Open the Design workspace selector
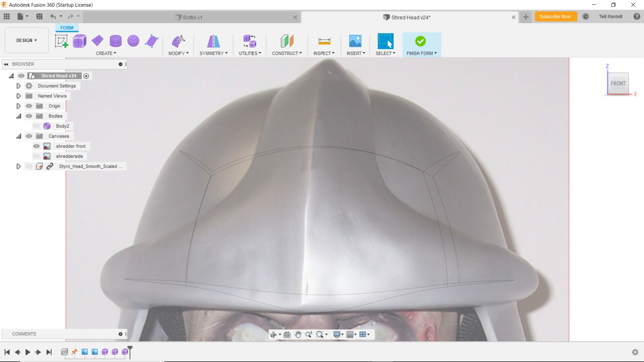 26,40
